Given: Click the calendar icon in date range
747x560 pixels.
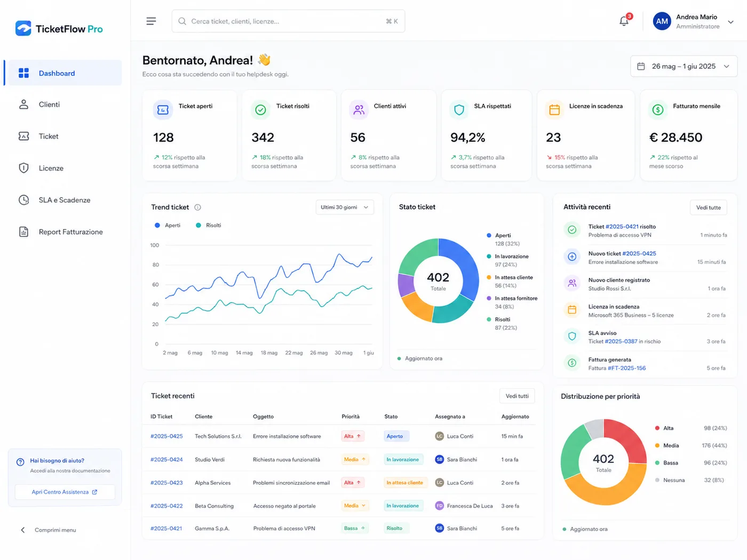Looking at the screenshot, I should pos(641,66).
